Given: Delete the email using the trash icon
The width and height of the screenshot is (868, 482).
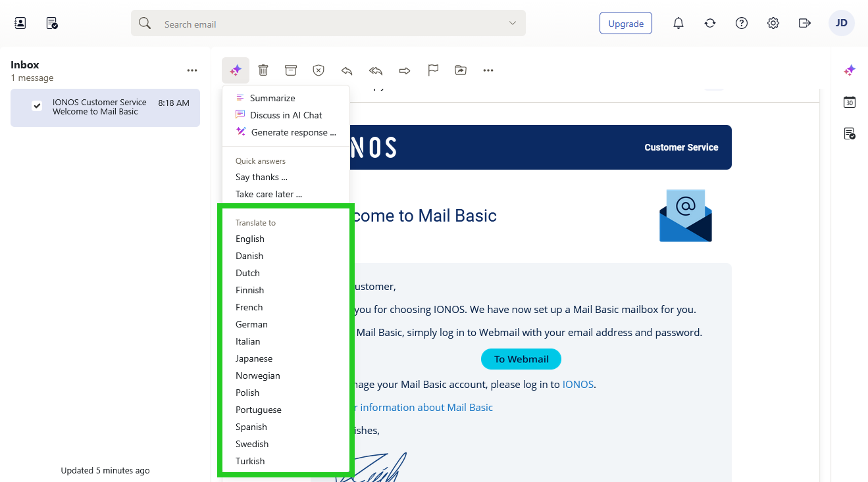Looking at the screenshot, I should pos(263,70).
